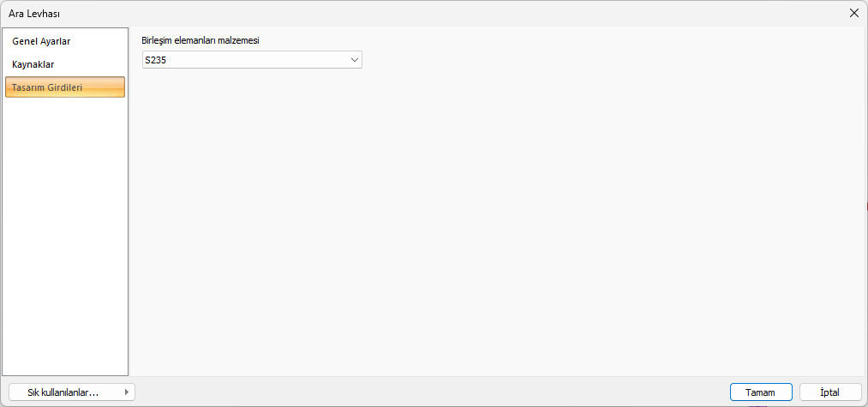The width and height of the screenshot is (868, 407).
Task: Click the S235 text in the material field
Action: (155, 60)
